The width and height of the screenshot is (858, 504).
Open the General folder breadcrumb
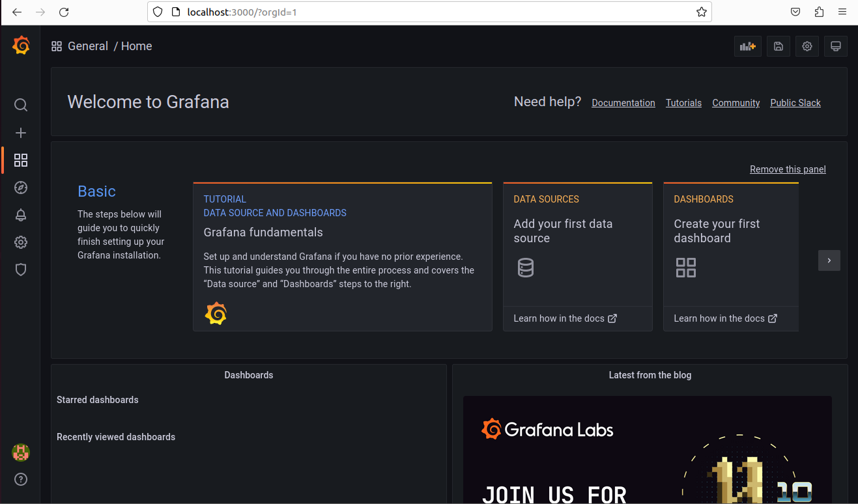pos(88,46)
